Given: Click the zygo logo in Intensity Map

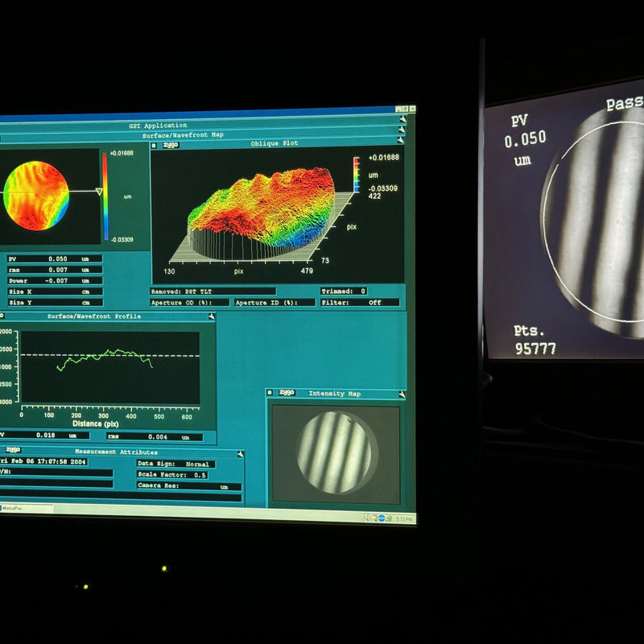Looking at the screenshot, I should click(287, 393).
